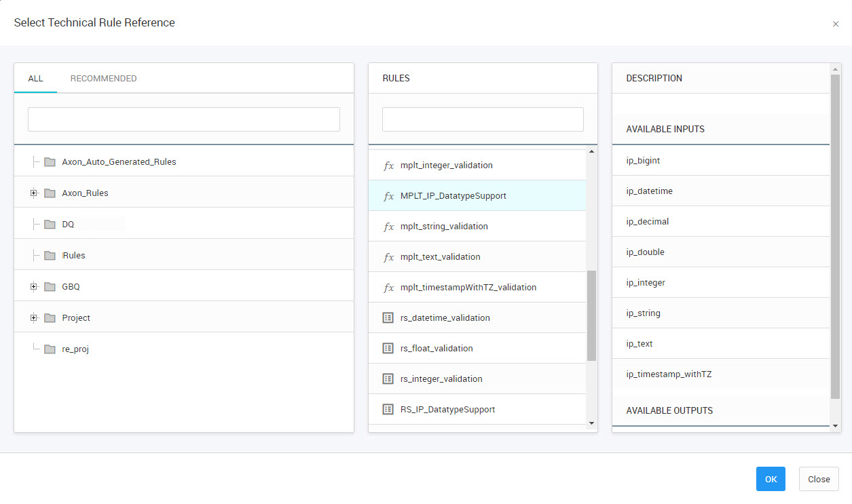Image resolution: width=852 pixels, height=504 pixels.
Task: Click rule-spec icon of rs_float_validation
Action: 388,348
